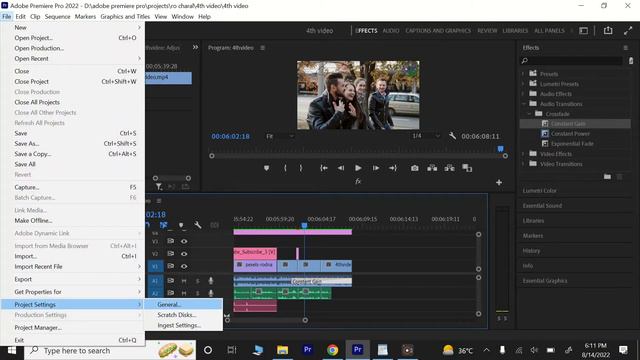Viewport: 640px width, 360px height.
Task: Toggle the global fx mute icon
Action: tap(358, 181)
